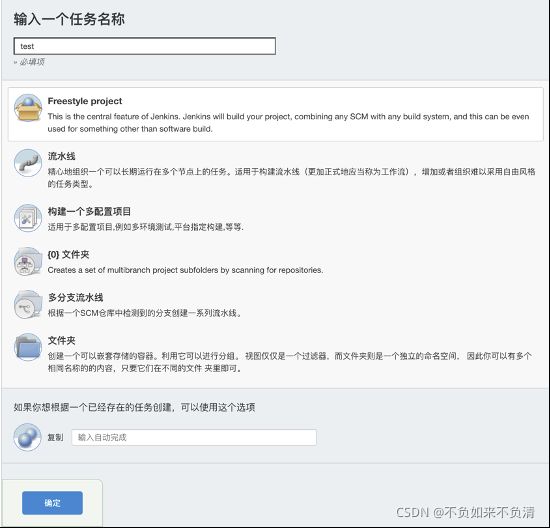Click the description 'Creates a set of multibranch project subfolders'
Viewport: 550px width, 528px height.
pos(185,270)
